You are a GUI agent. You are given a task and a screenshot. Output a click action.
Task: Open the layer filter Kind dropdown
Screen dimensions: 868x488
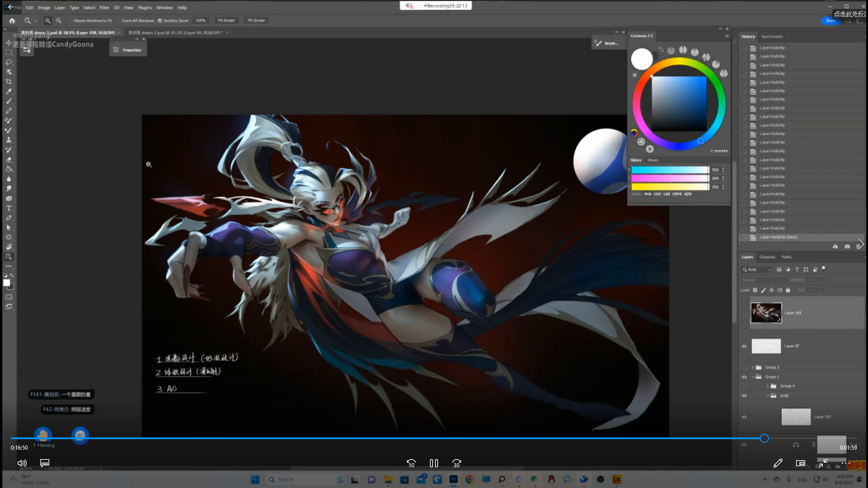[x=756, y=269]
